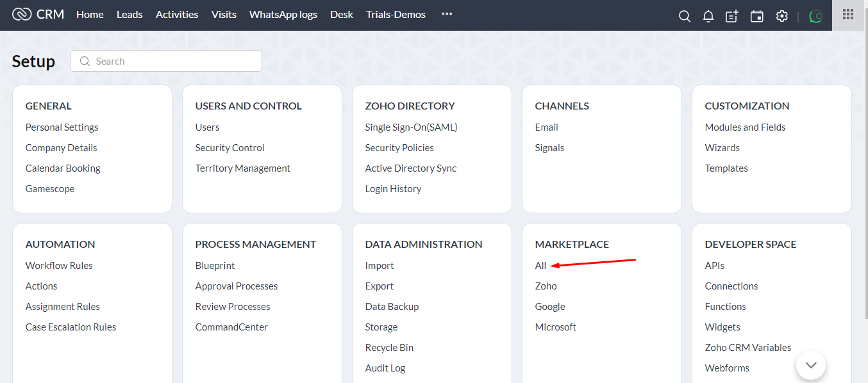The height and width of the screenshot is (383, 868).
Task: Open Active Directory Sync
Action: click(411, 168)
